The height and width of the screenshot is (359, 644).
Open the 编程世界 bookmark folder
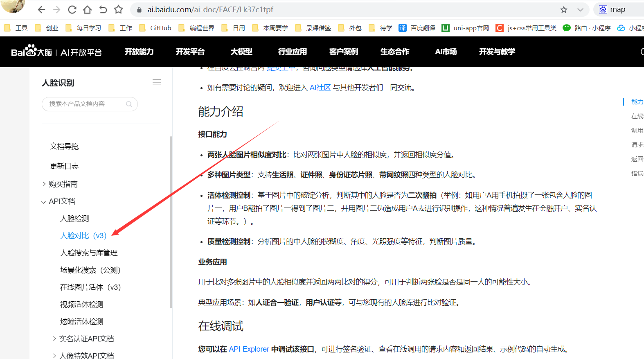click(196, 28)
